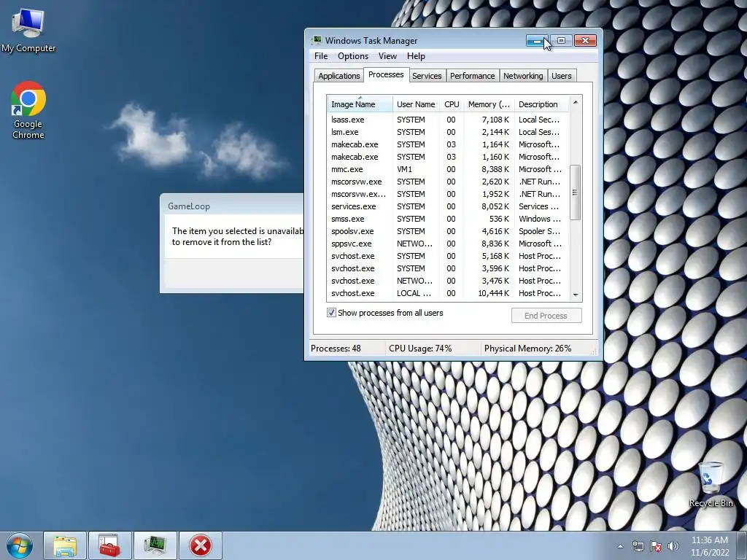This screenshot has width=747, height=560.
Task: Click the date 11/6/2022 in tray
Action: click(x=710, y=553)
